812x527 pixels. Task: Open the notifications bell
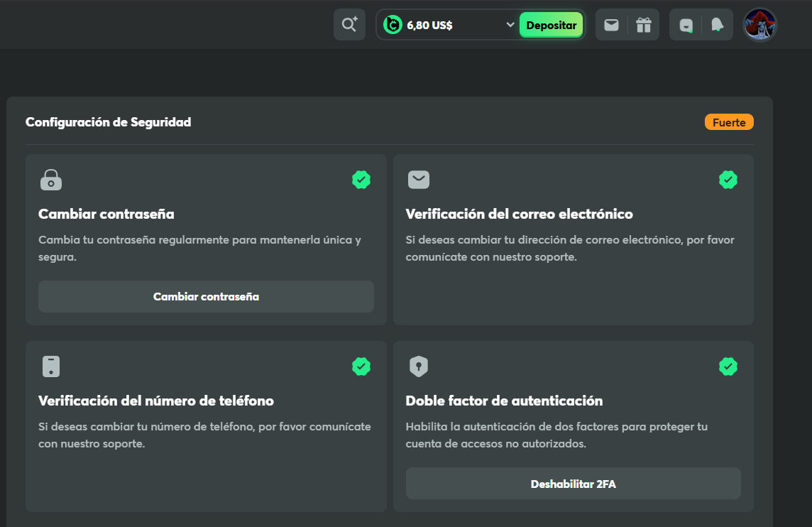717,25
